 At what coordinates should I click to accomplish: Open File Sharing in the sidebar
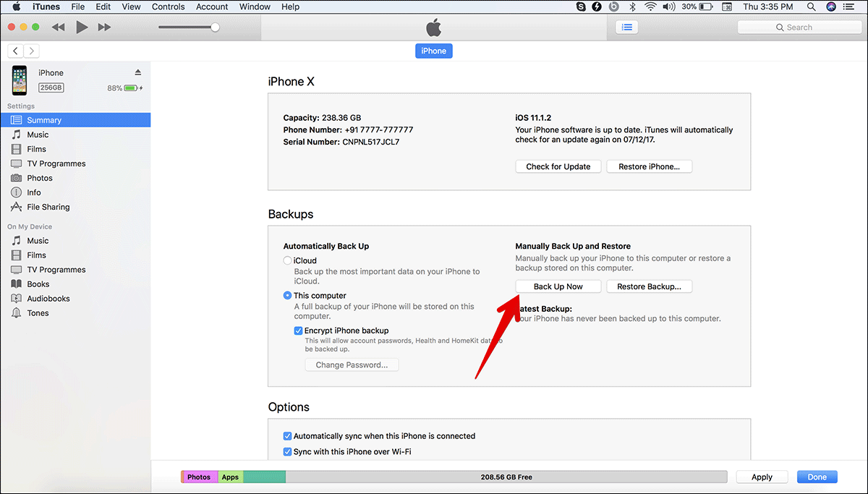tap(75, 207)
